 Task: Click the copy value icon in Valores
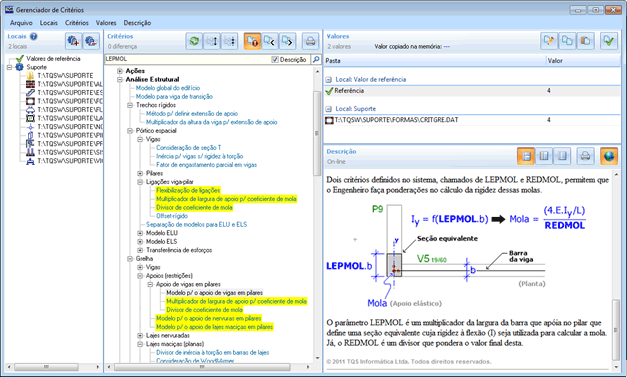point(567,41)
